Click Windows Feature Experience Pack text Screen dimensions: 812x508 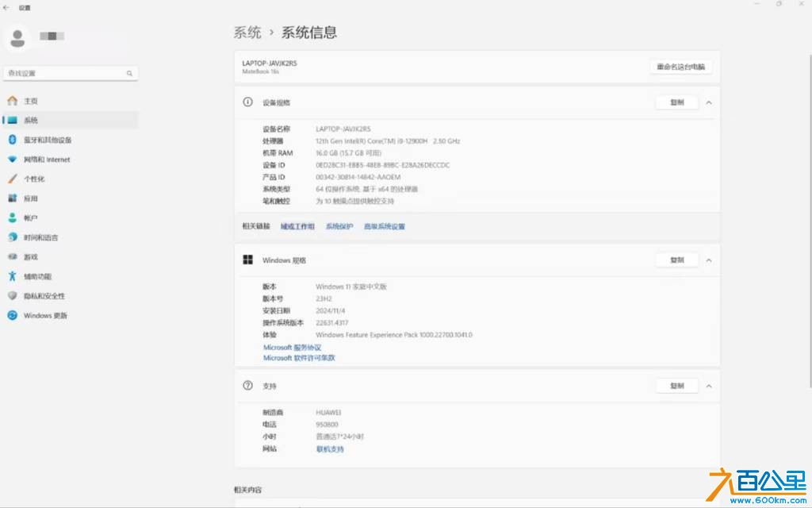[394, 335]
